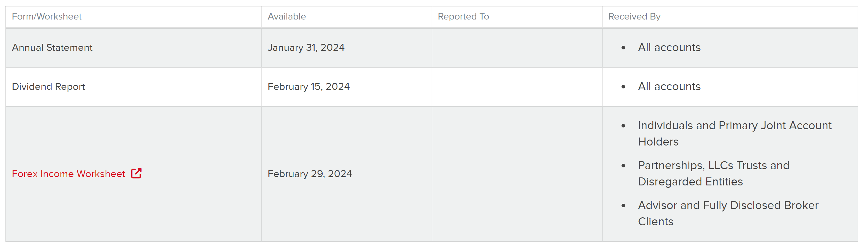Screen dimensions: 868x249
Task: Select the Dividend Report row label
Action: [49, 86]
